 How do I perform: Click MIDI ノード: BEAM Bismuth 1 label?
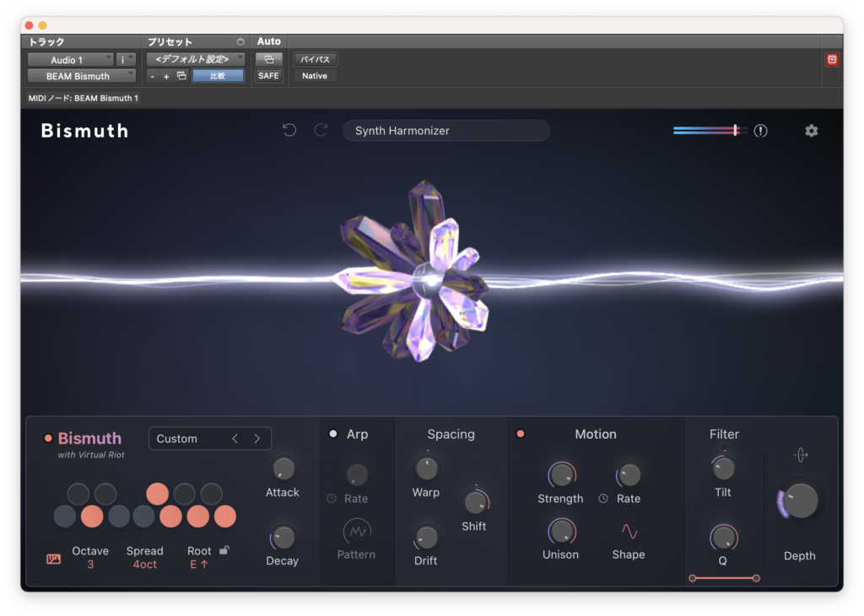pos(84,98)
